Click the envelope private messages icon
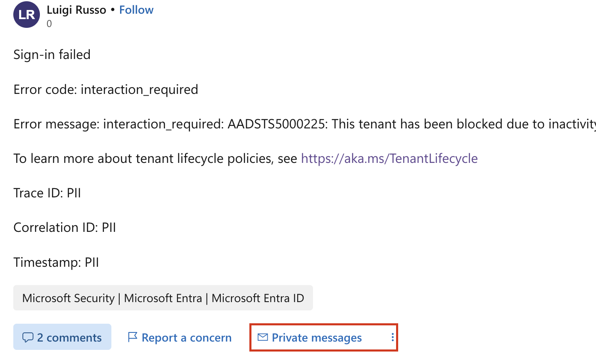596x364 pixels. point(263,337)
